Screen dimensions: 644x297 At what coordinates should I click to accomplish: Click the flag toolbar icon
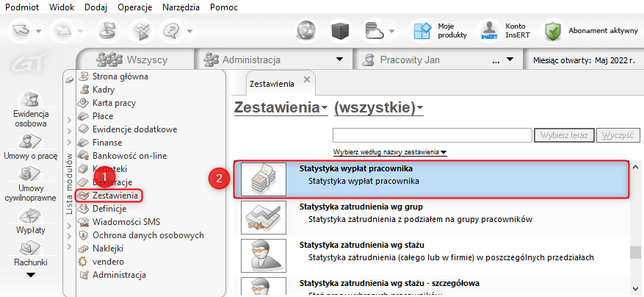(108, 30)
